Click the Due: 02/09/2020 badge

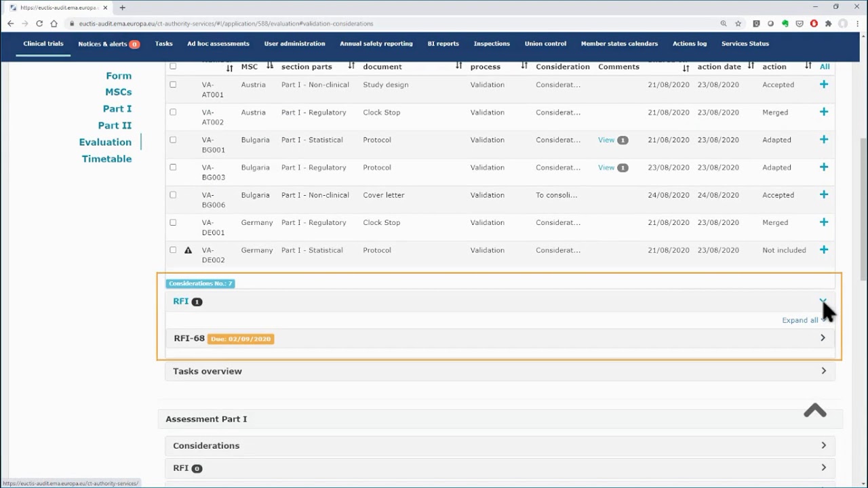[x=241, y=339]
